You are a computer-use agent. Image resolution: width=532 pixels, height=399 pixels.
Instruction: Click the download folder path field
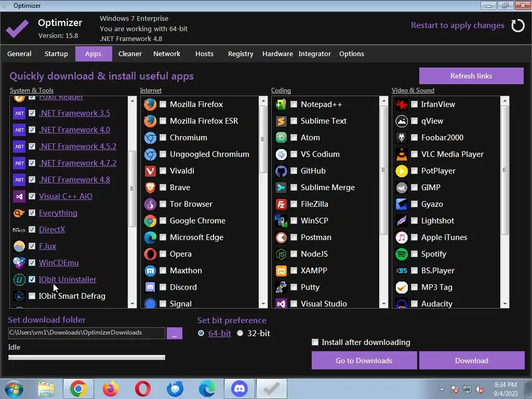87,333
